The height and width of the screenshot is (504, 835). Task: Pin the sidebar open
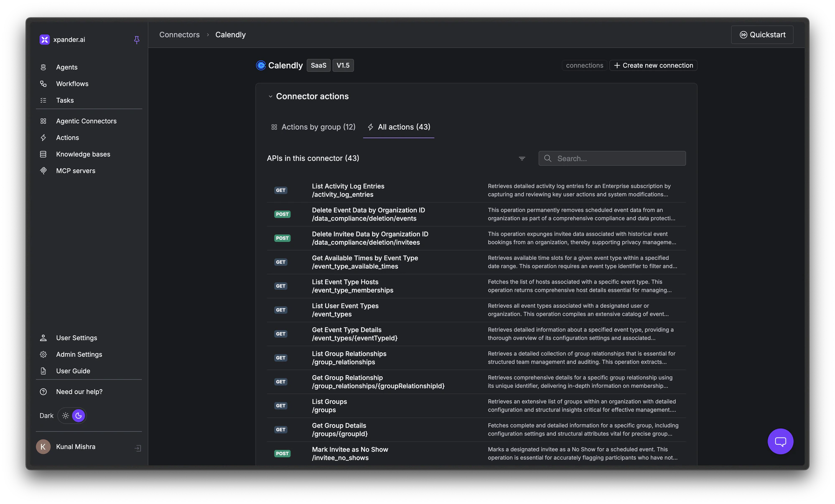click(137, 39)
